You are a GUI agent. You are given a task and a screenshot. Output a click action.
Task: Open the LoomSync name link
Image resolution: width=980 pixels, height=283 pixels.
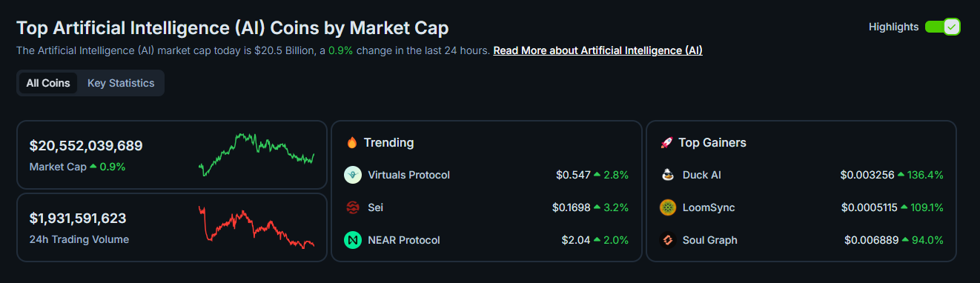(709, 207)
